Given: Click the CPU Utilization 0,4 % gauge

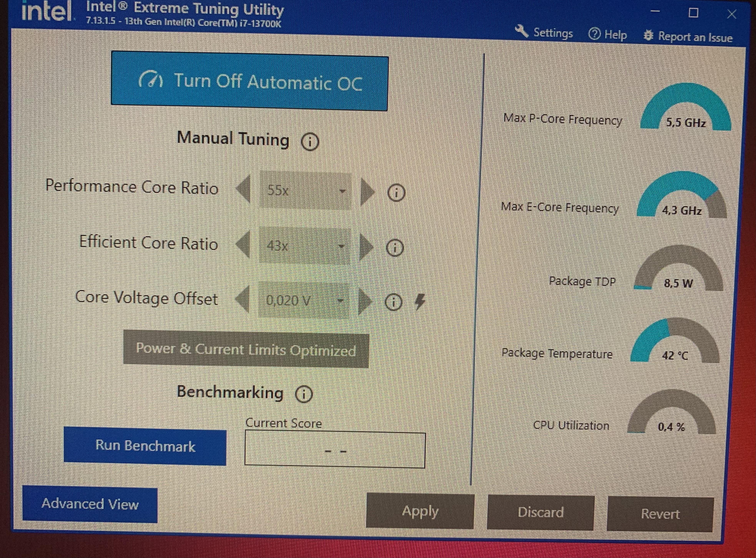Looking at the screenshot, I should click(671, 412).
